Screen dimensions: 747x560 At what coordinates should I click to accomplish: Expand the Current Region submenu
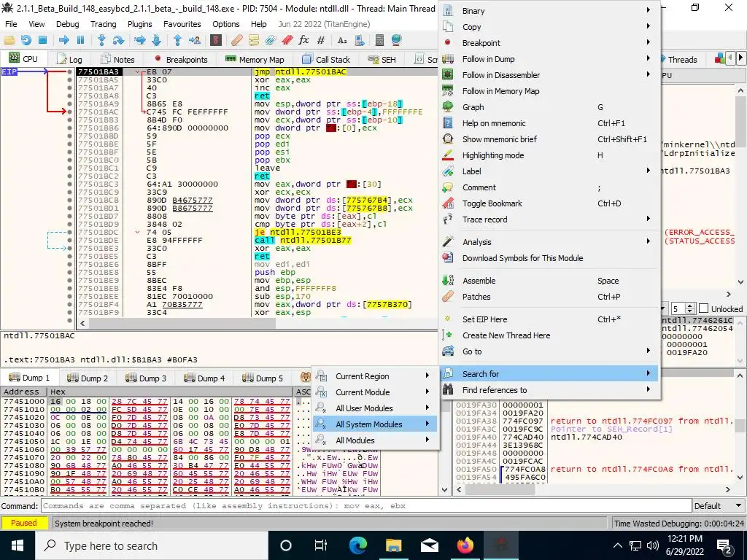click(x=375, y=376)
